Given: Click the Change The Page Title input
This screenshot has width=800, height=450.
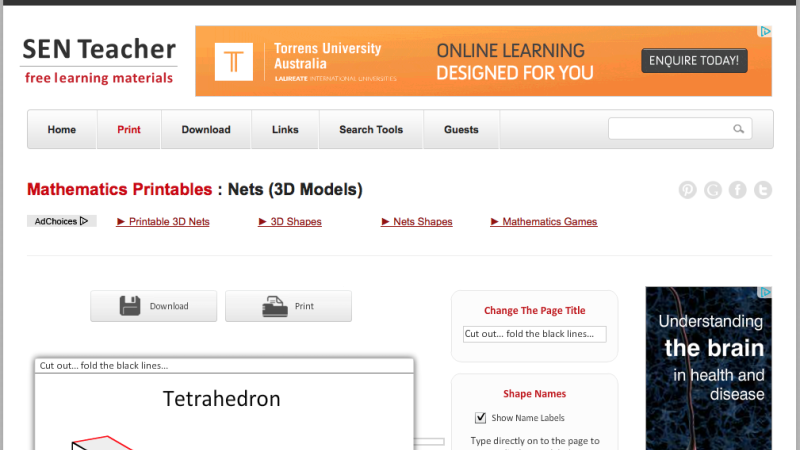Looking at the screenshot, I should 535,334.
